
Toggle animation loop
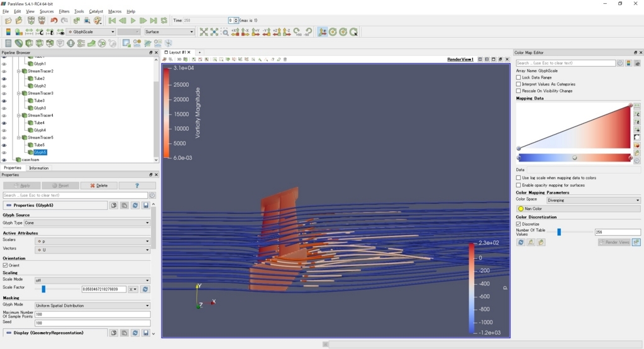pyautogui.click(x=164, y=21)
